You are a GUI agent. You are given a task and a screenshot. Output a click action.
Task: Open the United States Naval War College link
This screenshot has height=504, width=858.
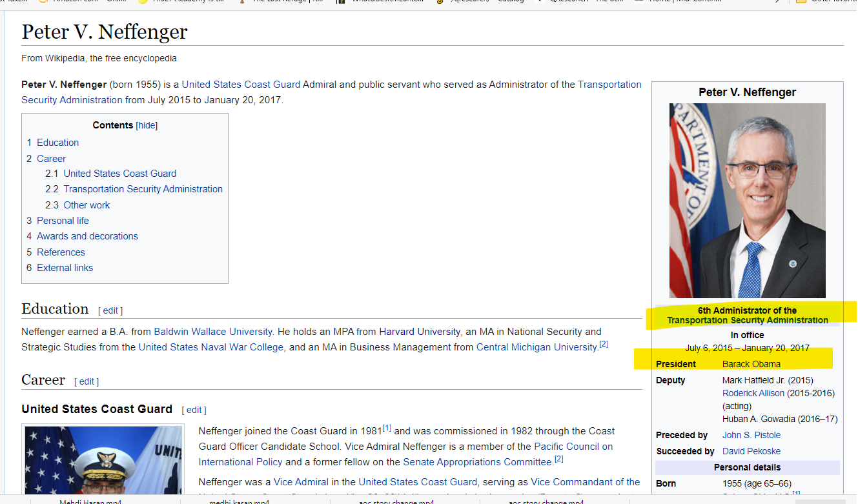click(x=210, y=347)
